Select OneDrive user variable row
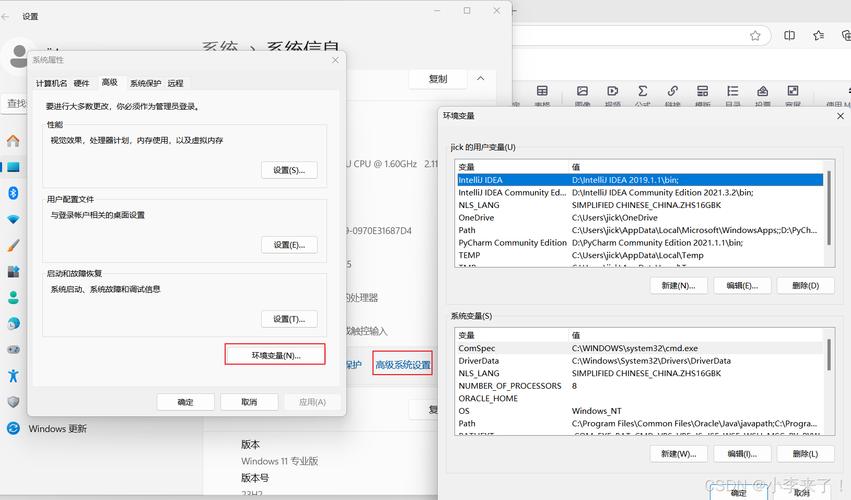The width and height of the screenshot is (851, 500). point(640,217)
